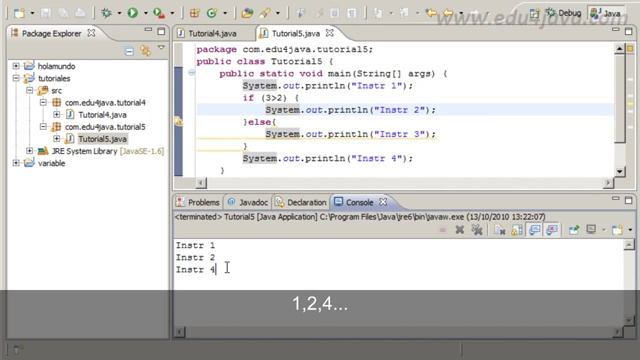Click Remove All Terminated Launches icon
This screenshot has height=360, width=640.
477,230
